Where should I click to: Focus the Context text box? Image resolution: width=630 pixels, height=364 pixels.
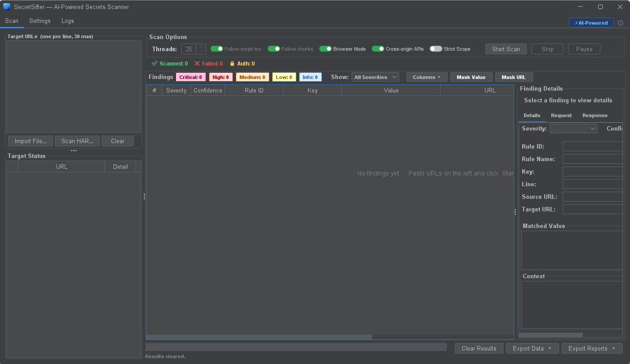point(572,305)
